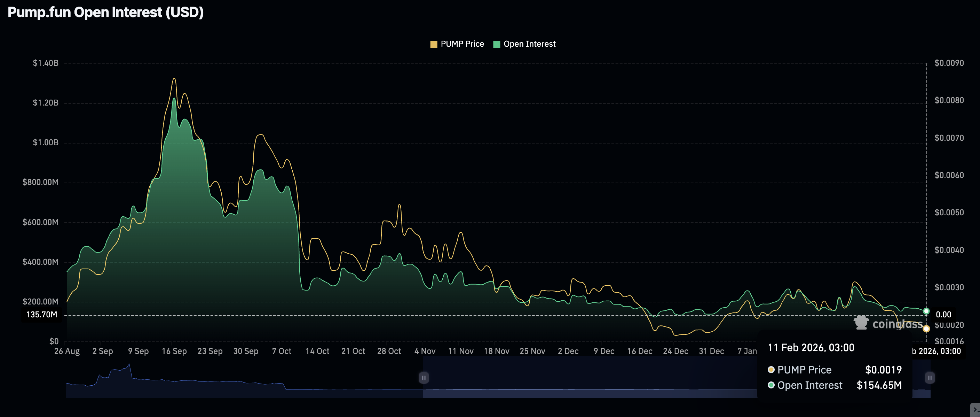Click the 16 Sep date axis label
This screenshot has width=980, height=417.
tap(174, 351)
